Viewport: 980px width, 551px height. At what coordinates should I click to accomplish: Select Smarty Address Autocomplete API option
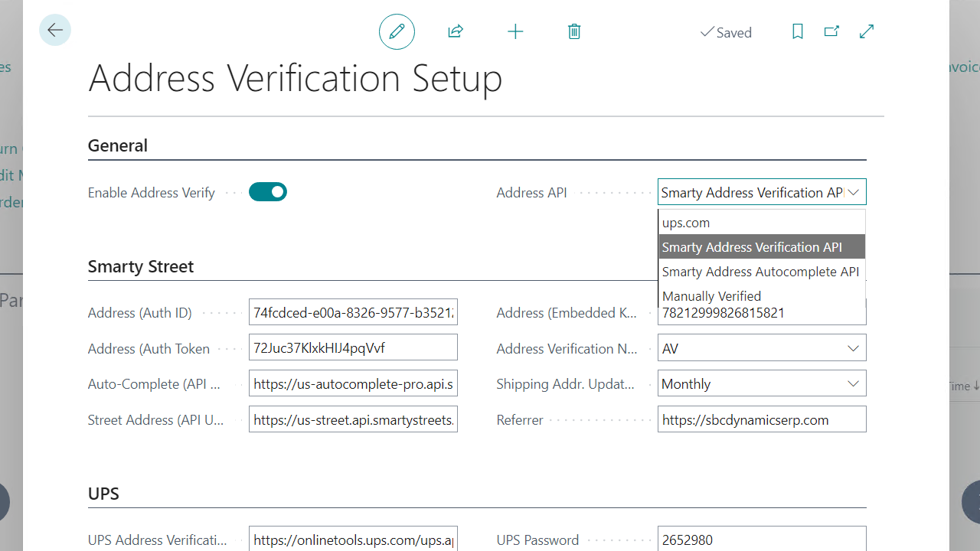click(759, 271)
